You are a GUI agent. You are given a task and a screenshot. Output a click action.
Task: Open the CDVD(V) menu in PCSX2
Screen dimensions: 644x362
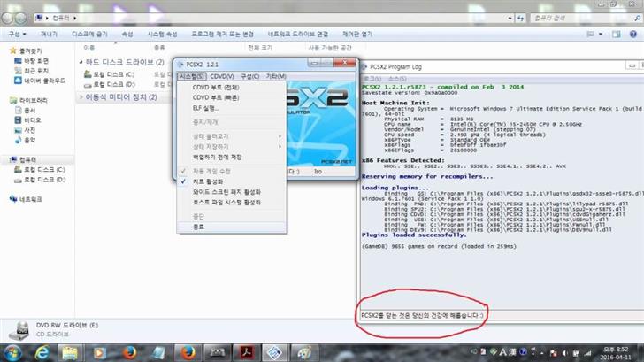(x=222, y=76)
